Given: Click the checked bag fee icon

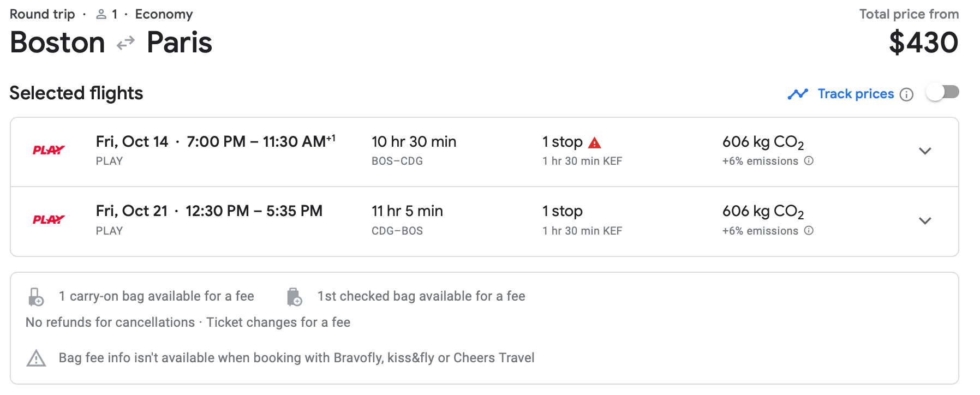Looking at the screenshot, I should [294, 297].
